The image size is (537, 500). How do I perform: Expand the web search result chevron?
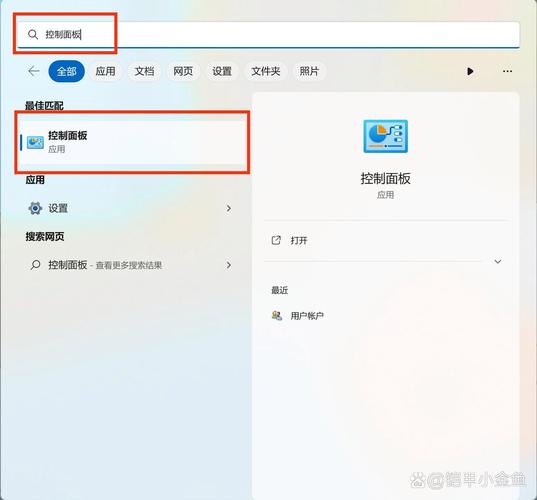point(229,265)
